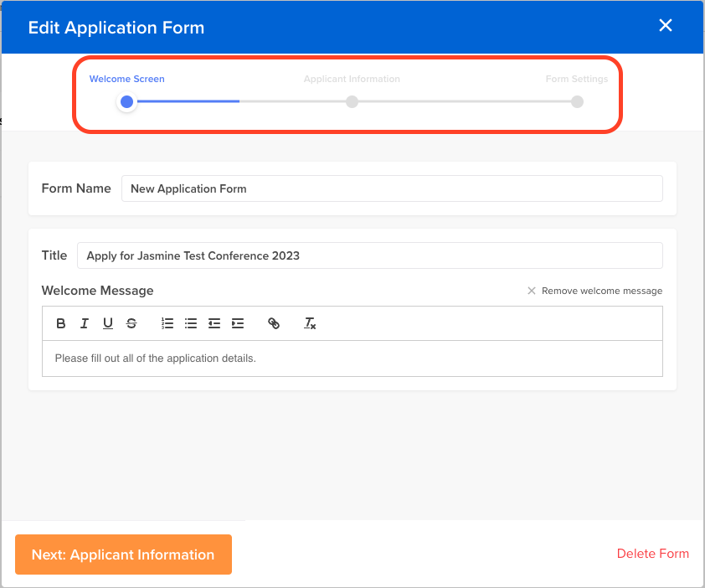This screenshot has height=588, width=705.
Task: Open the Form Settings section label
Action: 576,79
